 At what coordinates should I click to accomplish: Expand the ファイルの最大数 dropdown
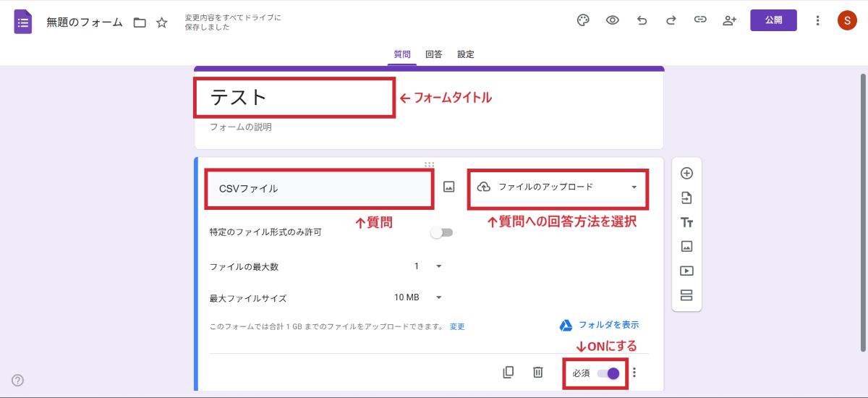[x=428, y=266]
